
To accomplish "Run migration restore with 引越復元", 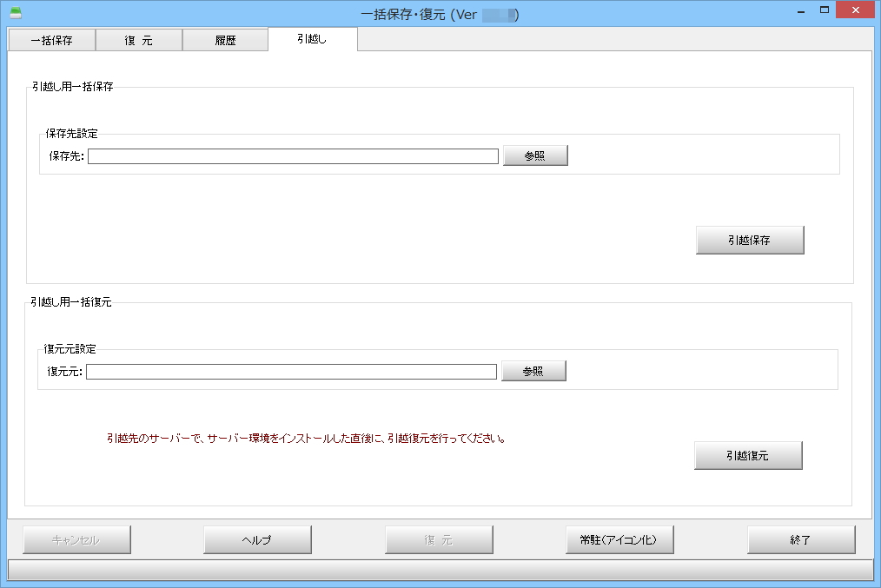I will (x=748, y=456).
